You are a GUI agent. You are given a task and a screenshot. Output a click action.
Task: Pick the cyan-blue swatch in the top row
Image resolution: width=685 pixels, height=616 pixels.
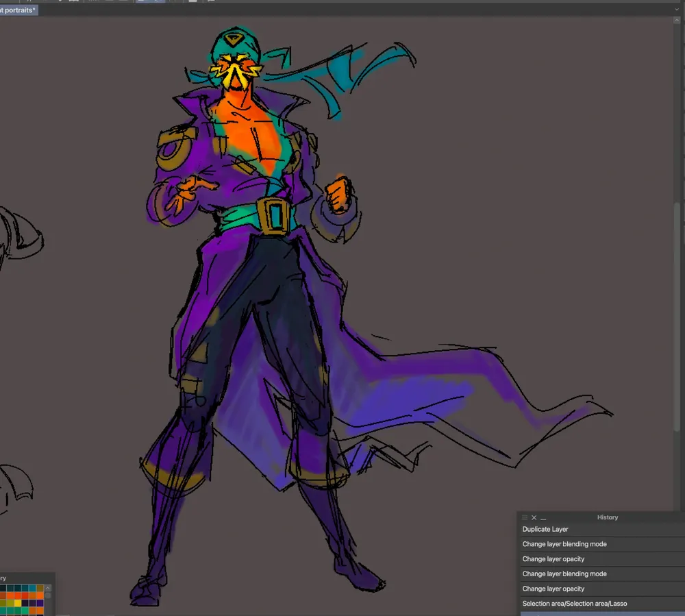click(x=32, y=588)
